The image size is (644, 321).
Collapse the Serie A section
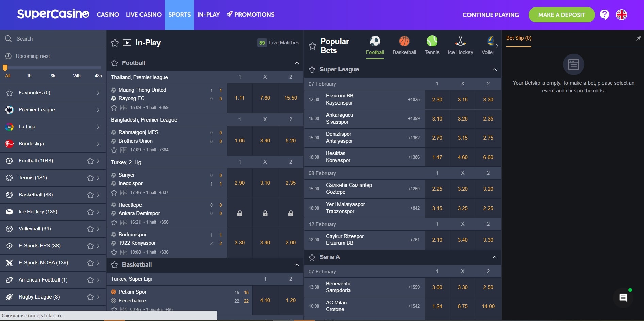(x=495, y=257)
